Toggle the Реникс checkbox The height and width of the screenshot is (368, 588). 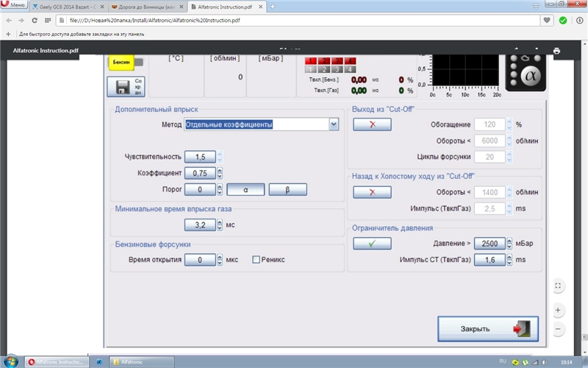click(256, 260)
